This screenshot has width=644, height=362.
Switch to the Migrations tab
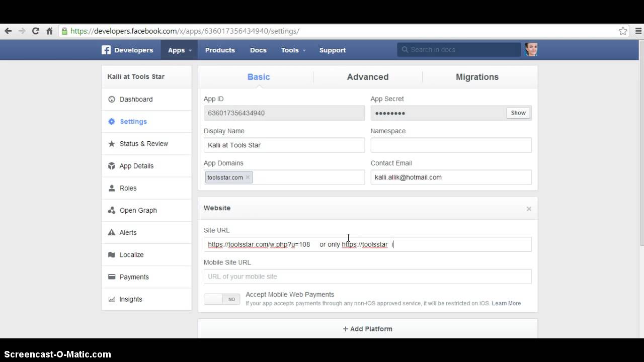pyautogui.click(x=477, y=77)
